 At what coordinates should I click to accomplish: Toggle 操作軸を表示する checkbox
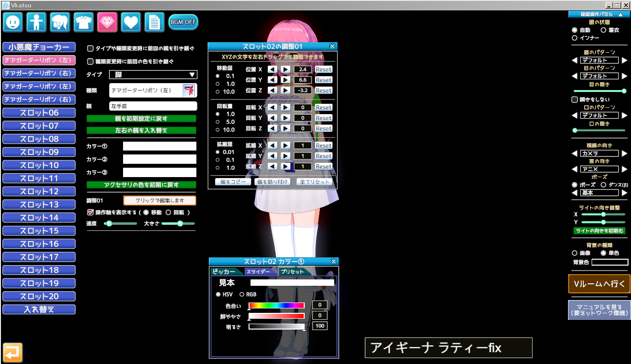(x=90, y=212)
